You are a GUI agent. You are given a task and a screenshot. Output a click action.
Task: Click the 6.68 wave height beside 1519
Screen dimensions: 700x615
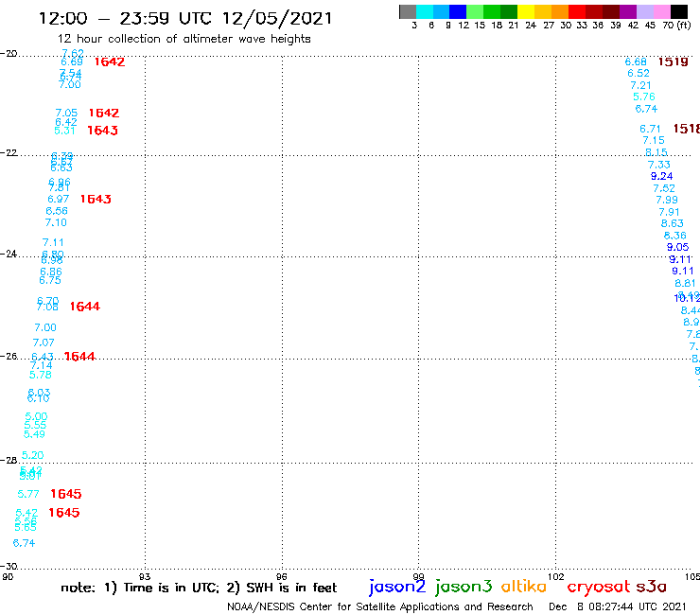636,61
